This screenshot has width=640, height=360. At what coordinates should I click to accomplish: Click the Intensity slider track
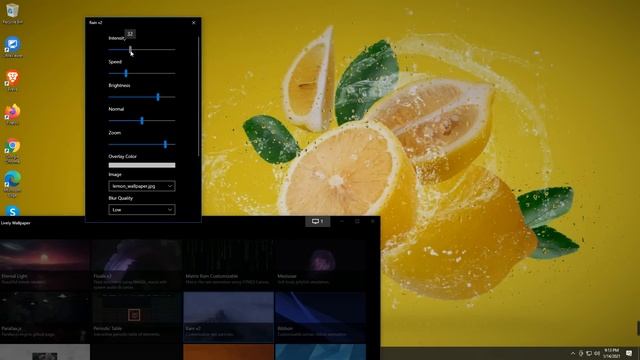(x=142, y=49)
